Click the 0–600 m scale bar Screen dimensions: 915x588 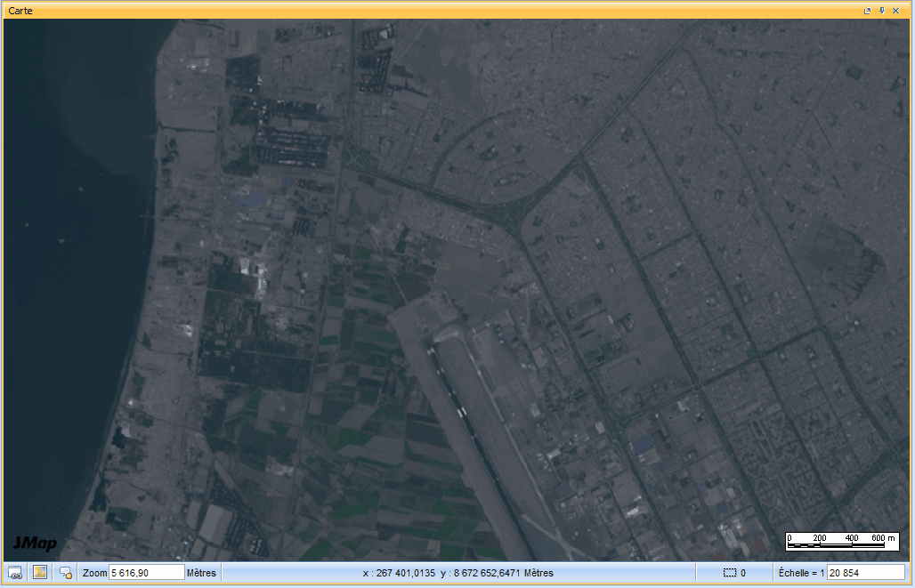[x=842, y=541]
